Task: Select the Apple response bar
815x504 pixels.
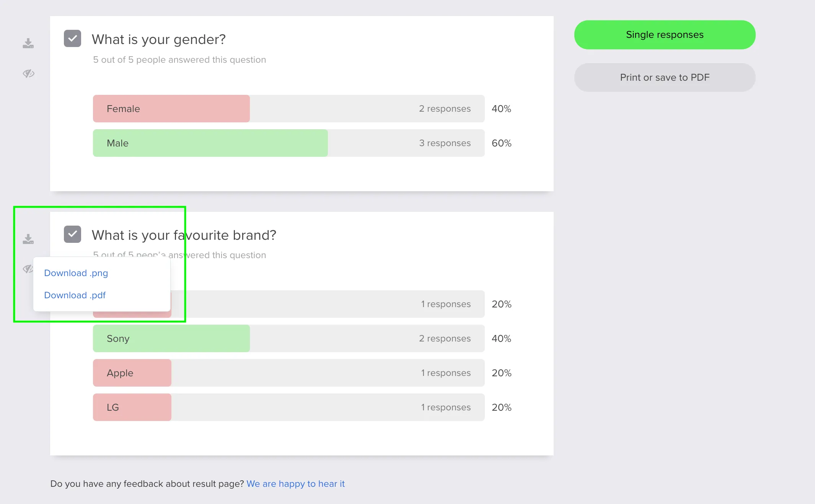Action: coord(132,373)
